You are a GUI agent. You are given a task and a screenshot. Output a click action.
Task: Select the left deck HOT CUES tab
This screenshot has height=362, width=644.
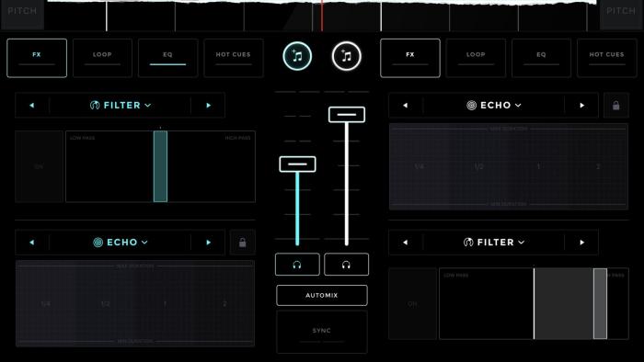tap(234, 58)
